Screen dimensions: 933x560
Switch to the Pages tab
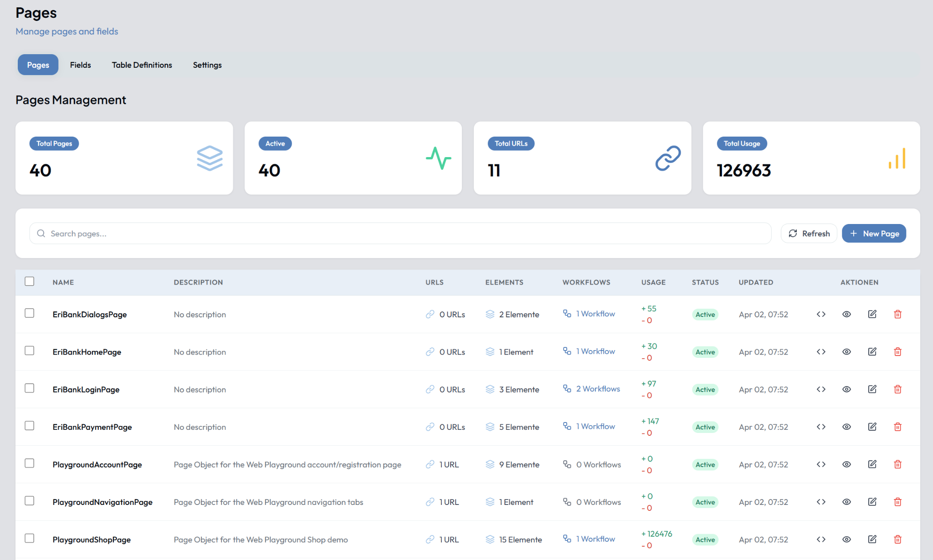38,65
